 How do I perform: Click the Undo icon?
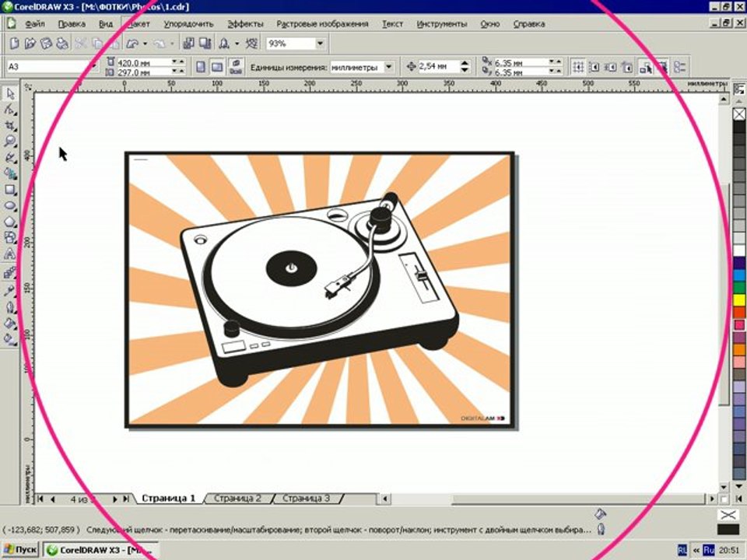coord(132,44)
